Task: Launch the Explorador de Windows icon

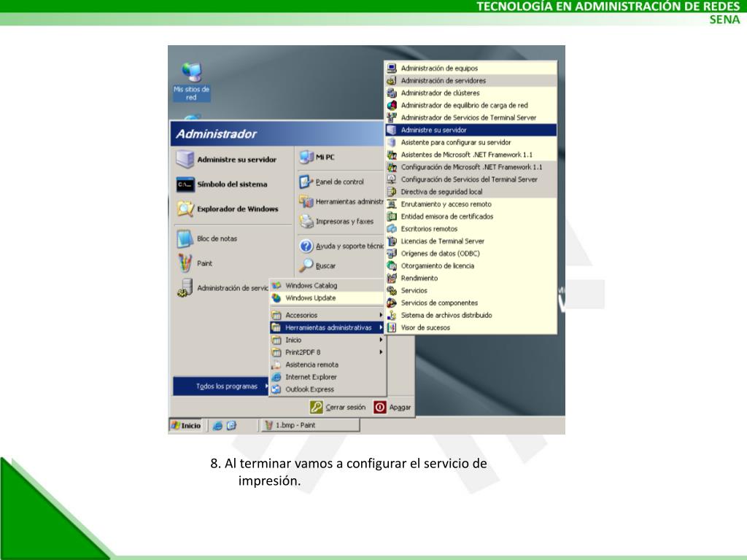Action: [185, 209]
